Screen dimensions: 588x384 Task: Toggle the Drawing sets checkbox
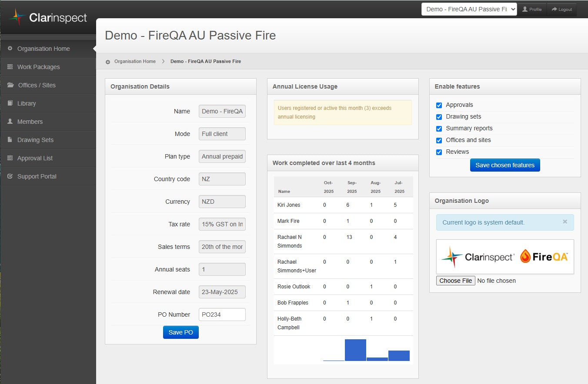tap(439, 117)
